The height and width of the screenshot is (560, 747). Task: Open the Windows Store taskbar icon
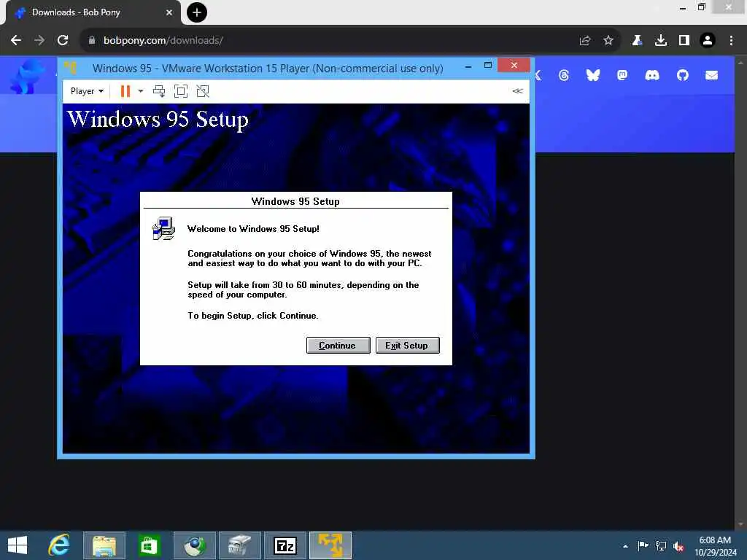(149, 545)
